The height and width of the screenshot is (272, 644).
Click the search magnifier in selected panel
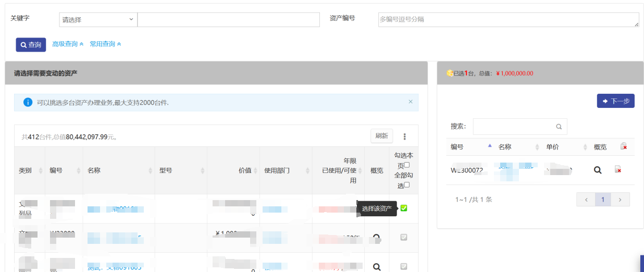(x=559, y=127)
